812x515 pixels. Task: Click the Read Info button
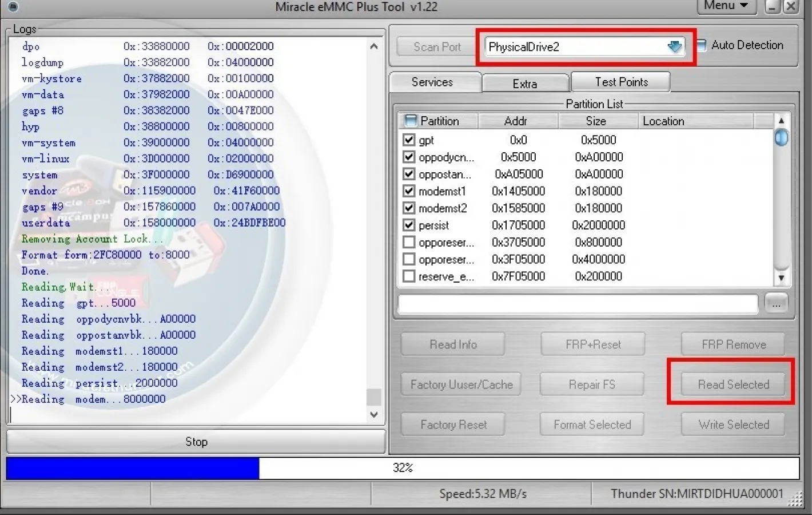point(453,344)
